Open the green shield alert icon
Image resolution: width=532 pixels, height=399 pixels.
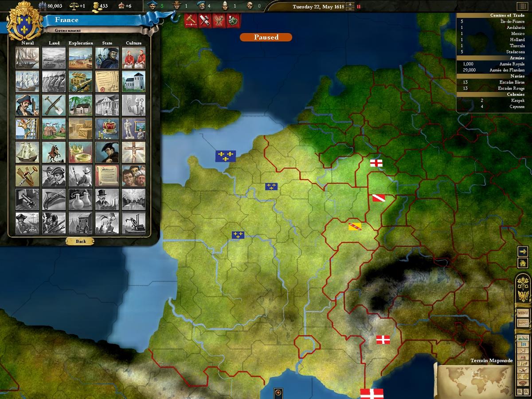[x=233, y=20]
